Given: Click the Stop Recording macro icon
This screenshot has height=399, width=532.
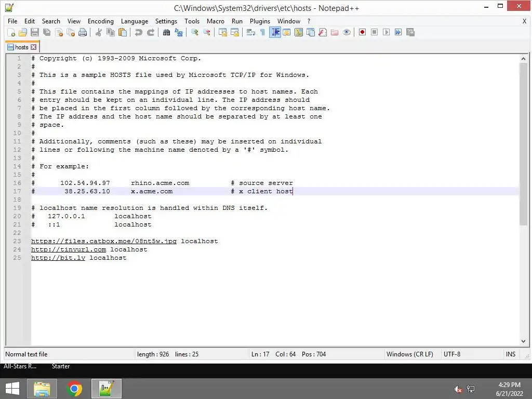Looking at the screenshot, I should tap(374, 32).
